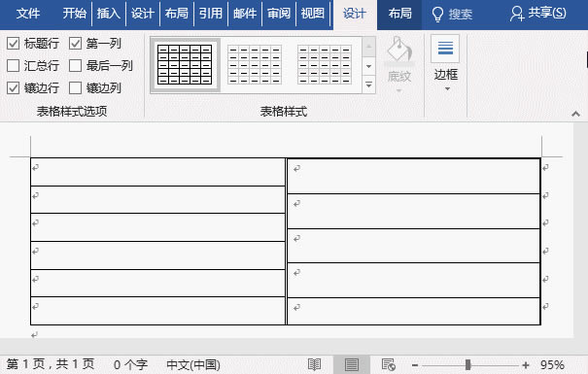Switch to Web Layout view icon

click(x=388, y=364)
